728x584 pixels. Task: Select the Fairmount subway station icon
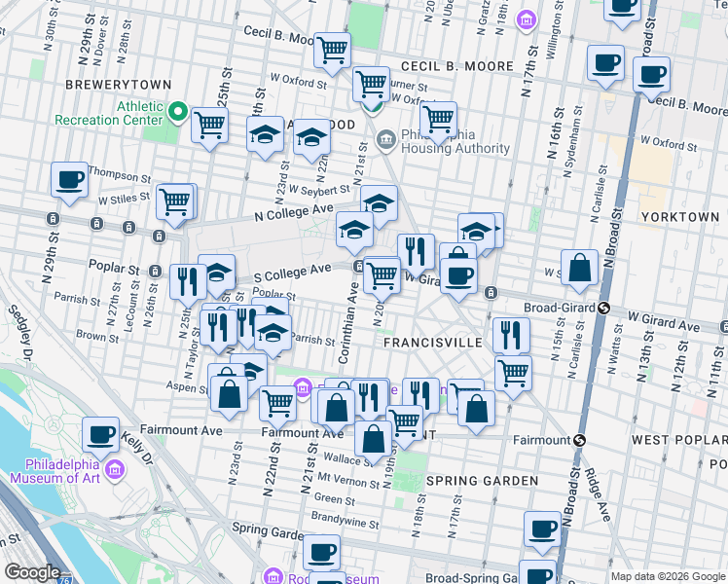tap(579, 440)
